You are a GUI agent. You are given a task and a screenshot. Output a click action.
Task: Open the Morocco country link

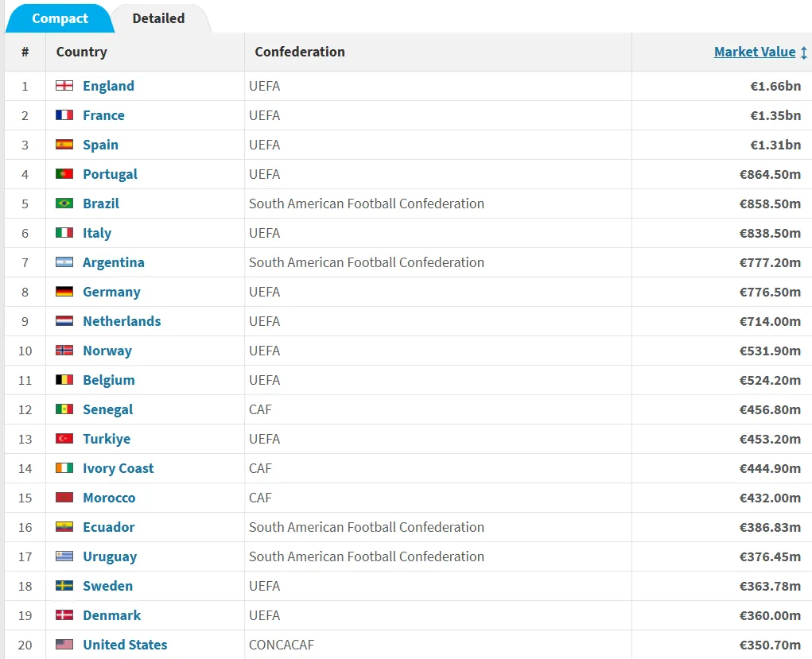(x=109, y=498)
